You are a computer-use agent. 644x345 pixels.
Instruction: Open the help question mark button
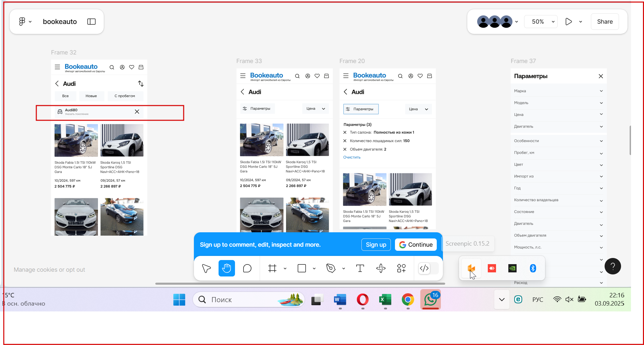(x=612, y=266)
